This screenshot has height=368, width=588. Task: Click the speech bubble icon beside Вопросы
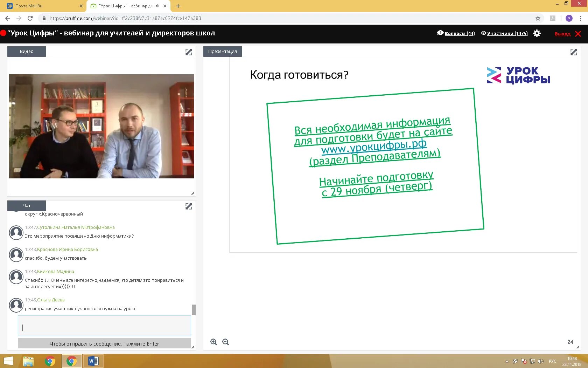[440, 33]
